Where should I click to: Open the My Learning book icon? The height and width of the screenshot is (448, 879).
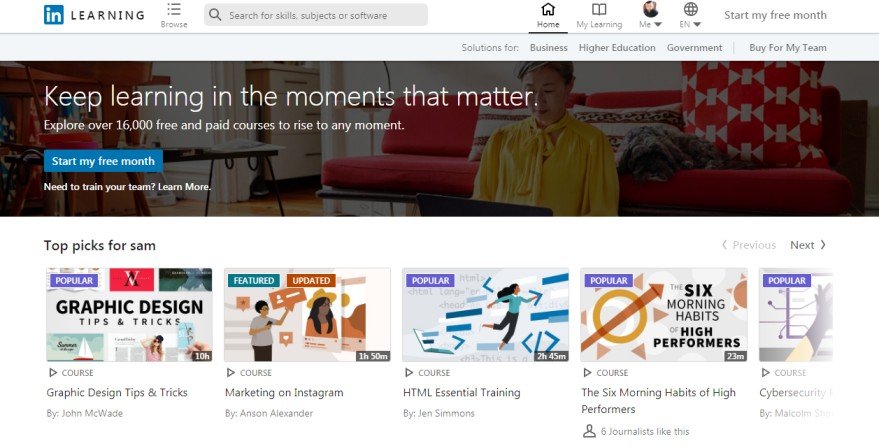(599, 9)
